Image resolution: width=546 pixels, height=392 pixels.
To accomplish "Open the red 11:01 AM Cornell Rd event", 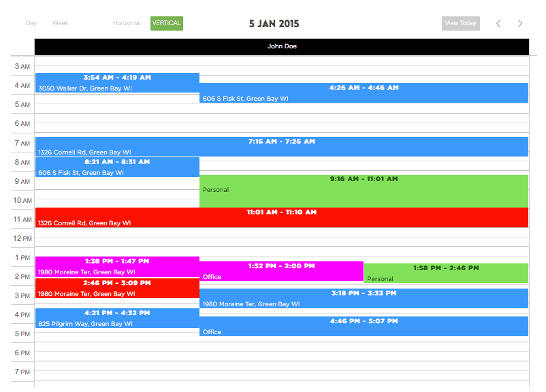I will pyautogui.click(x=282, y=217).
